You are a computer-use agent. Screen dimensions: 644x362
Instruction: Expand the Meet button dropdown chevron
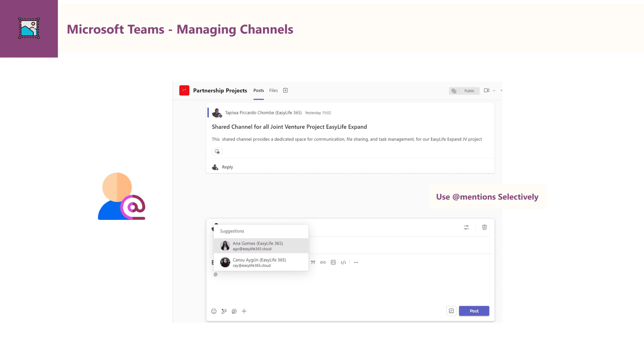tap(494, 91)
